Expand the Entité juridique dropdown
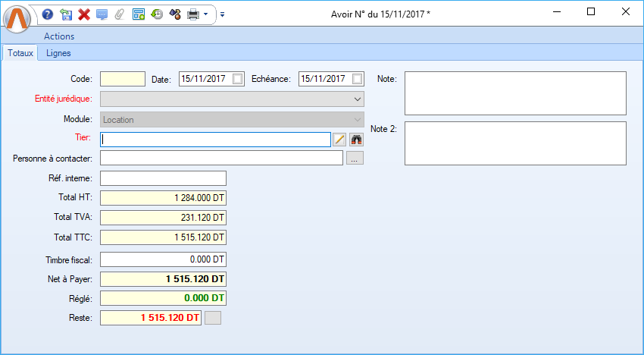644x355 pixels. click(x=357, y=99)
